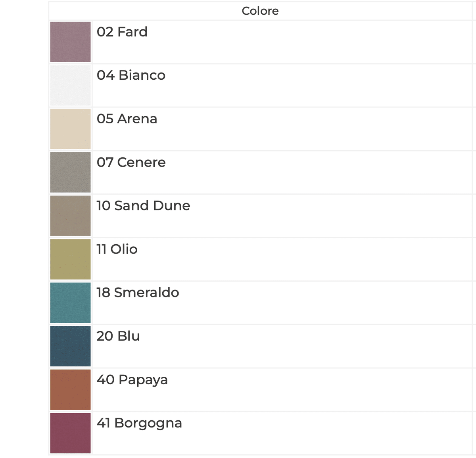Click the 11 Olio label text

pyautogui.click(x=117, y=249)
